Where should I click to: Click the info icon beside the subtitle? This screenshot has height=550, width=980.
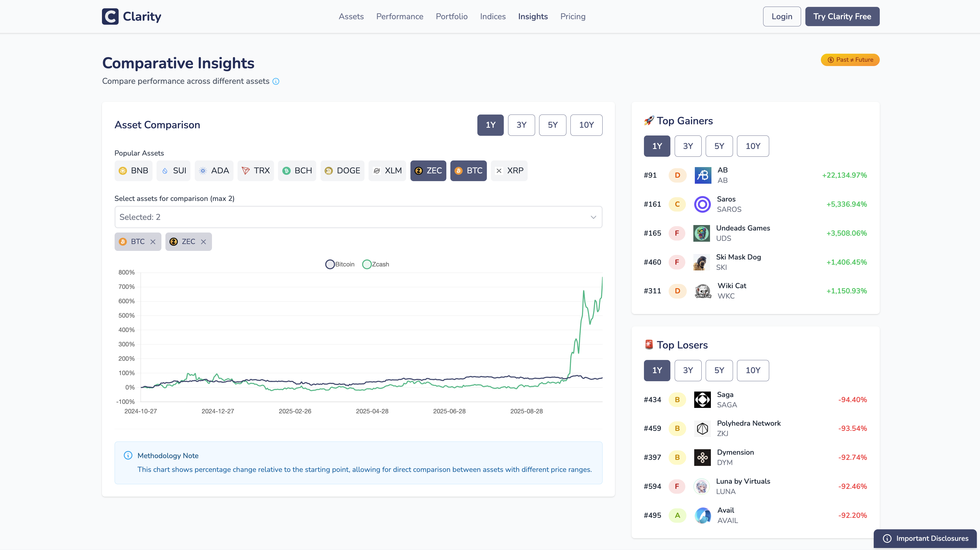coord(276,81)
